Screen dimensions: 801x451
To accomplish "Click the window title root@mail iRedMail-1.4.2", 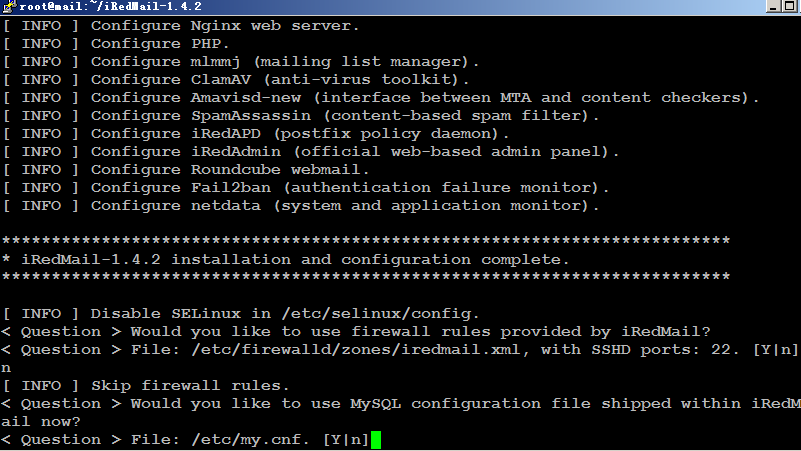I will tap(110, 6).
